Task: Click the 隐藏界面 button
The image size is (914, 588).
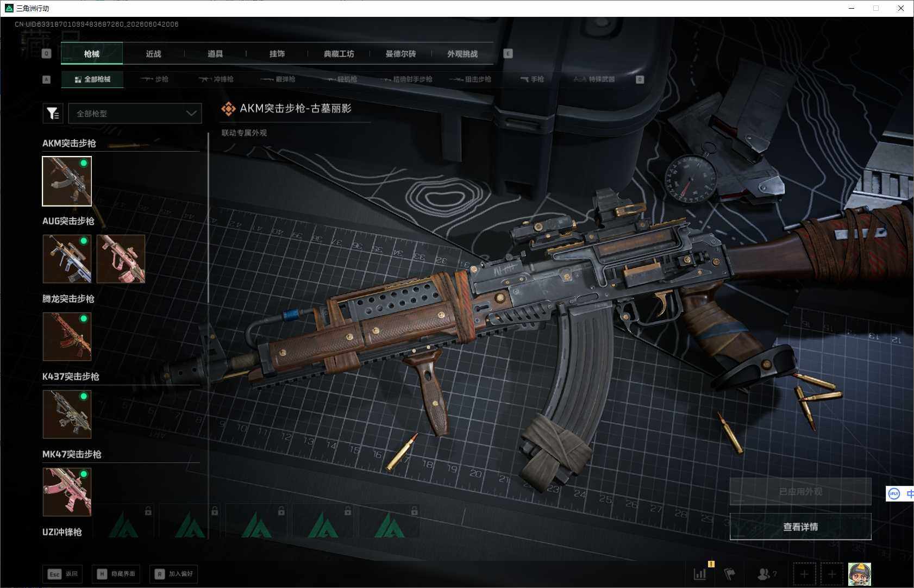Action: click(x=117, y=574)
